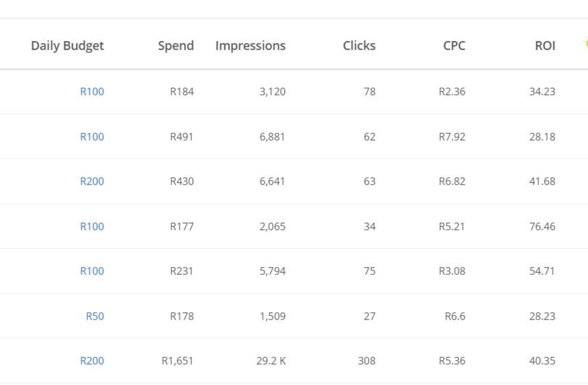Click the yellow icon beside the ROI header
588x385 pixels.
pyautogui.click(x=586, y=43)
